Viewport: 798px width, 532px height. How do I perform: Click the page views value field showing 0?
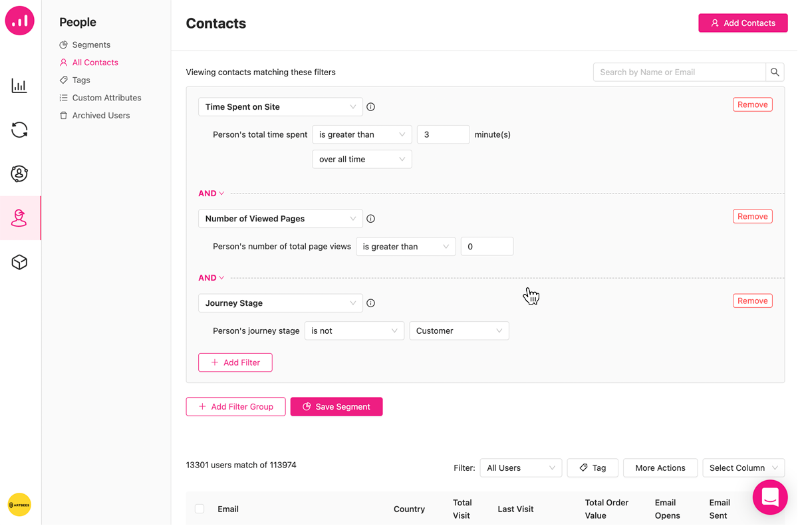487,247
